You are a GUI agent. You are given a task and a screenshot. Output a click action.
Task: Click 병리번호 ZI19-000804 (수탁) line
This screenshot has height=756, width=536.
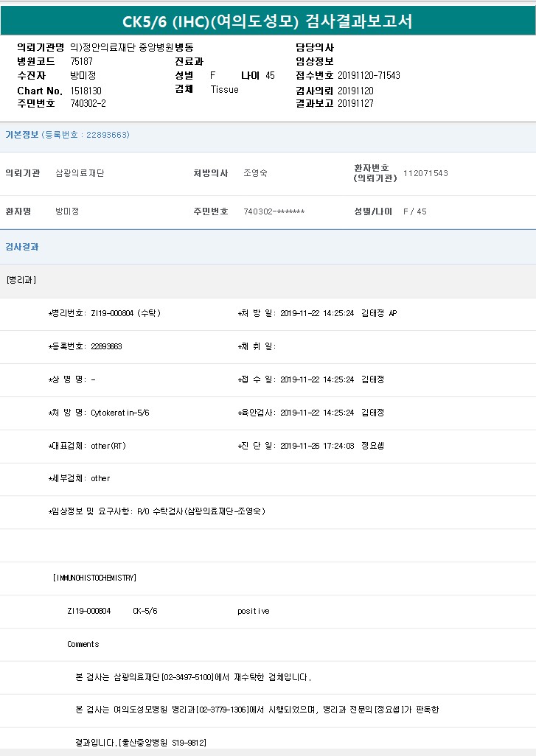pyautogui.click(x=105, y=313)
